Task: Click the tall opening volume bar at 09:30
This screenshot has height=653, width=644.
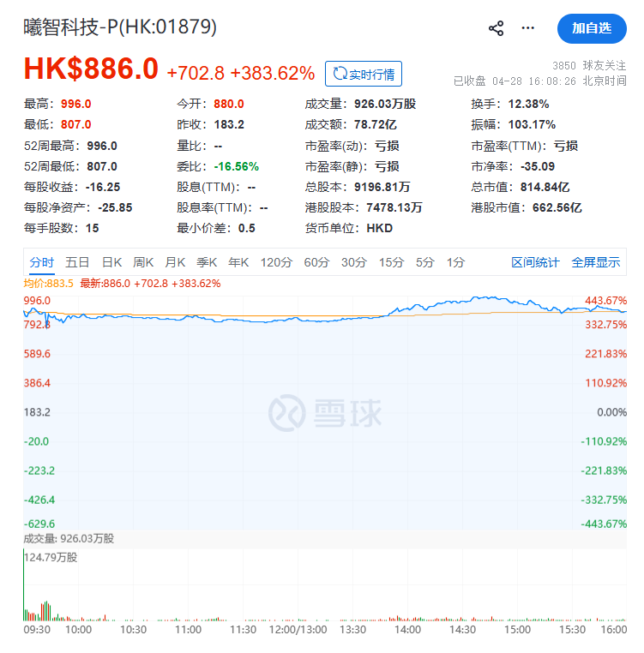Action: [24, 585]
